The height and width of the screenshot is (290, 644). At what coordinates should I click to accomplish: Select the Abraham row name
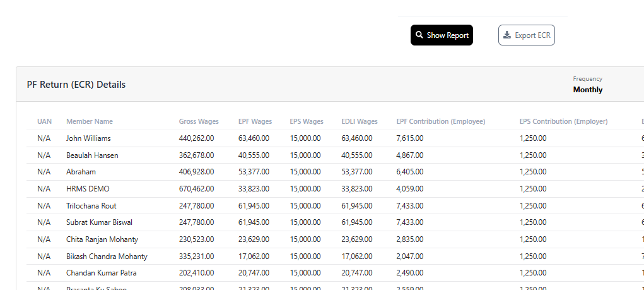pyautogui.click(x=81, y=172)
